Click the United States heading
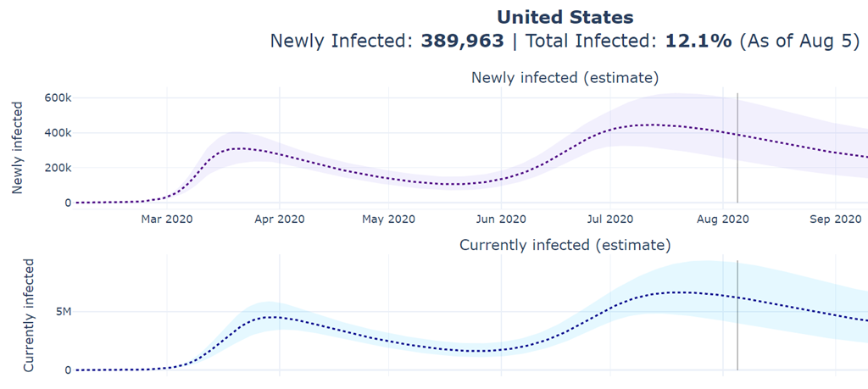 565,16
